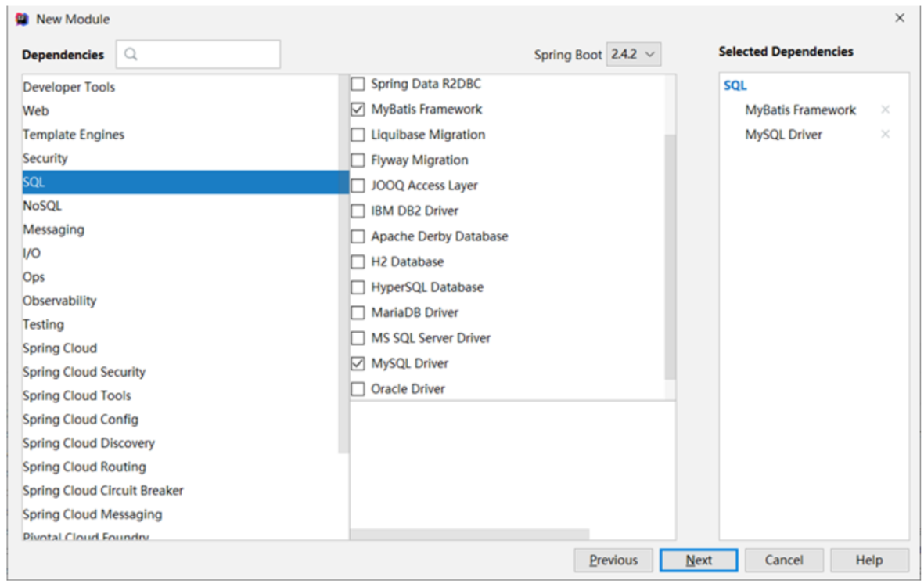Click the Cancel button
Viewport: 924px width, 584px height.
pos(784,560)
